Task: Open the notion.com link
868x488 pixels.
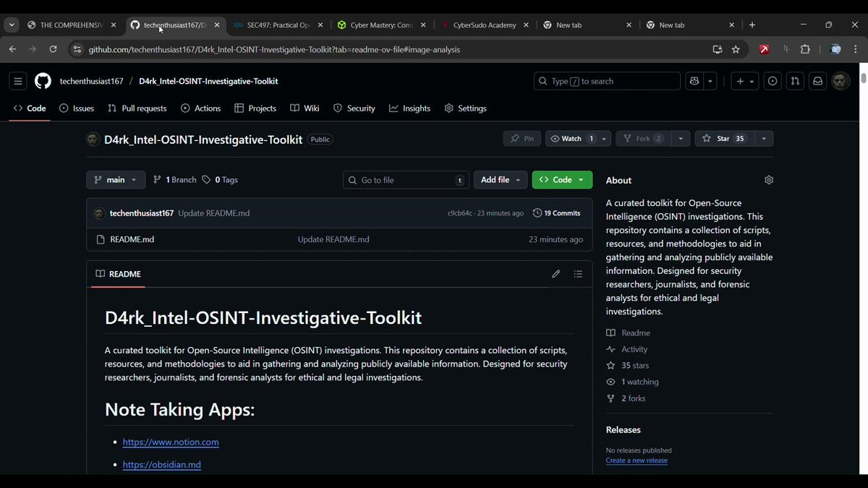Action: [x=171, y=442]
